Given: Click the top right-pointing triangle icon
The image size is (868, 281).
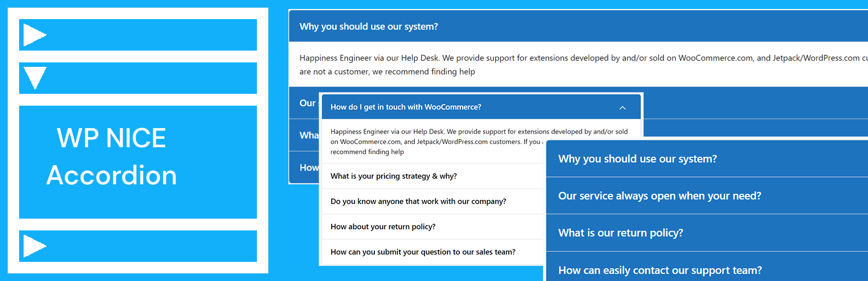Looking at the screenshot, I should tap(34, 35).
